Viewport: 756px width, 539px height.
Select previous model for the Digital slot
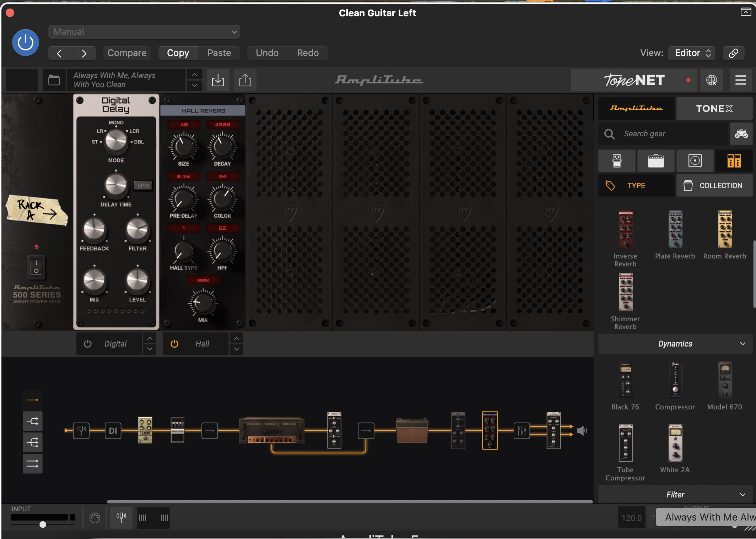[150, 338]
